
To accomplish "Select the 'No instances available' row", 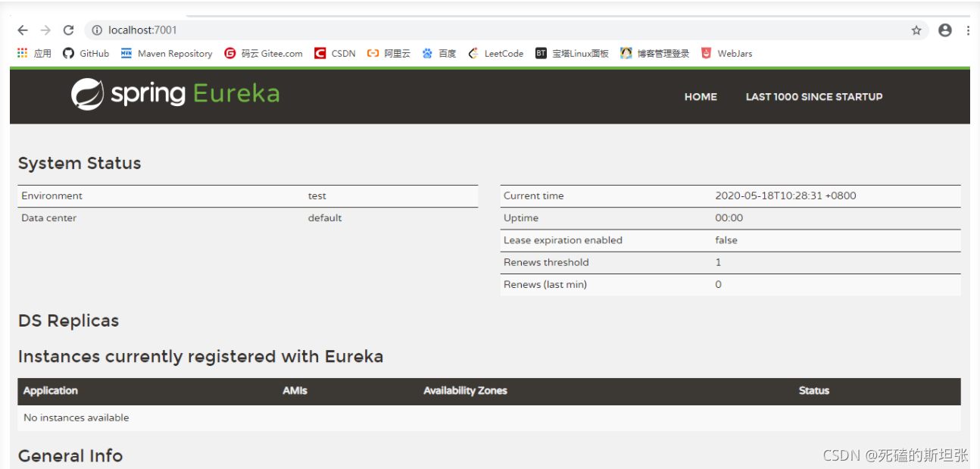I will coord(489,417).
